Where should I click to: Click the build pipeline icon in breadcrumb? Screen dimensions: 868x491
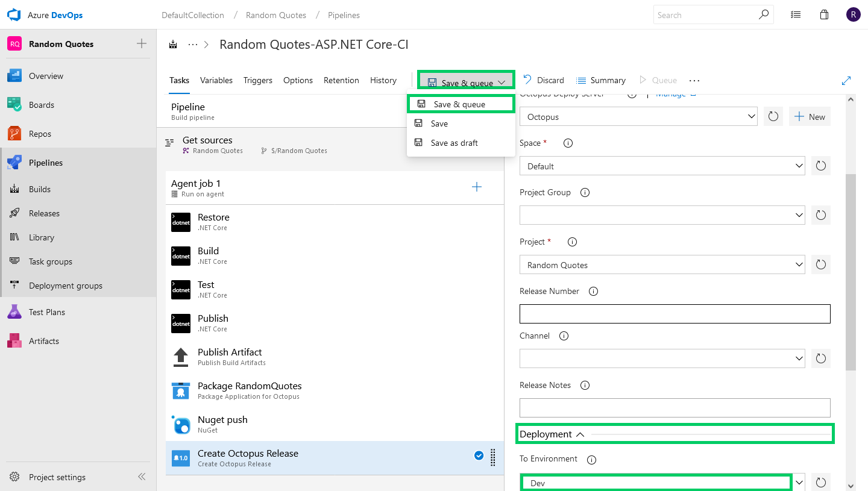coord(174,45)
